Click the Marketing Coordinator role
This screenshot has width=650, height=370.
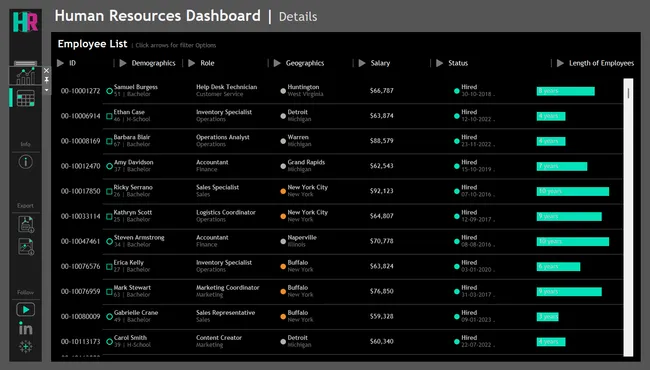[x=228, y=288]
